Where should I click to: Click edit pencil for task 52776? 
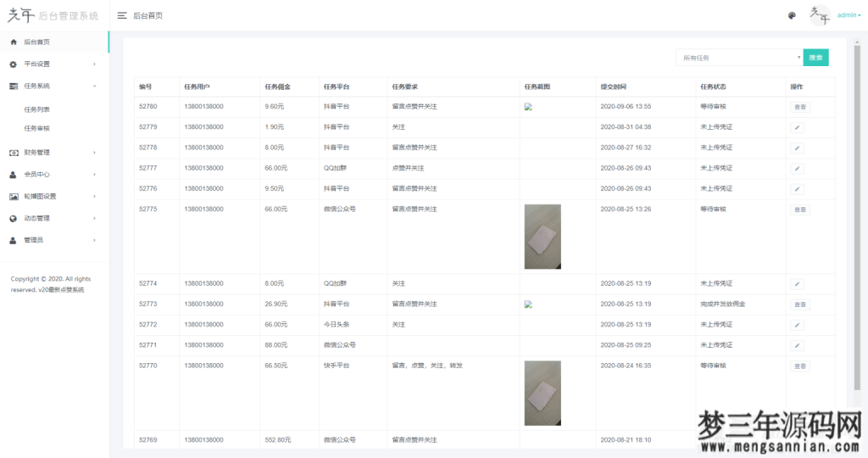[x=797, y=189]
